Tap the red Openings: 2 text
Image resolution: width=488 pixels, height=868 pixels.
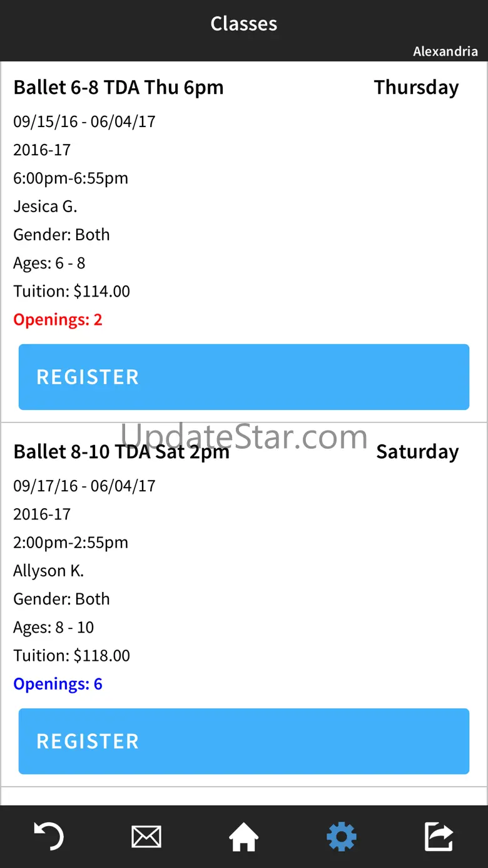pos(58,320)
